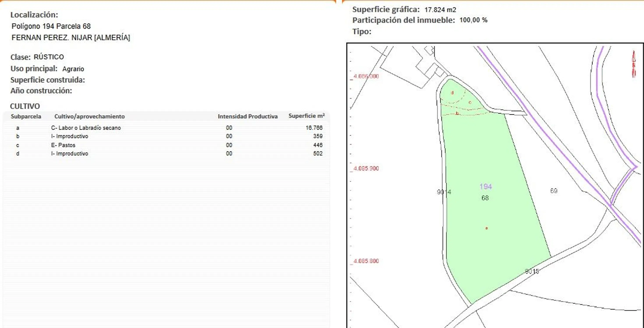This screenshot has height=328, width=644.
Task: Click the 4.085.800 coordinate marker
Action: (366, 261)
